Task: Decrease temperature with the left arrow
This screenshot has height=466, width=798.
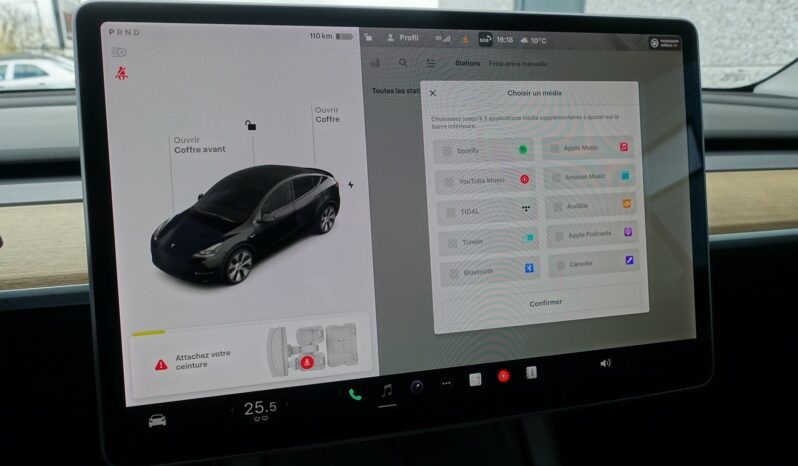Action: (232, 410)
